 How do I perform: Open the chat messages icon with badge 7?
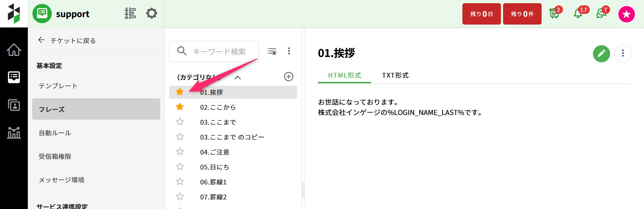pyautogui.click(x=601, y=14)
